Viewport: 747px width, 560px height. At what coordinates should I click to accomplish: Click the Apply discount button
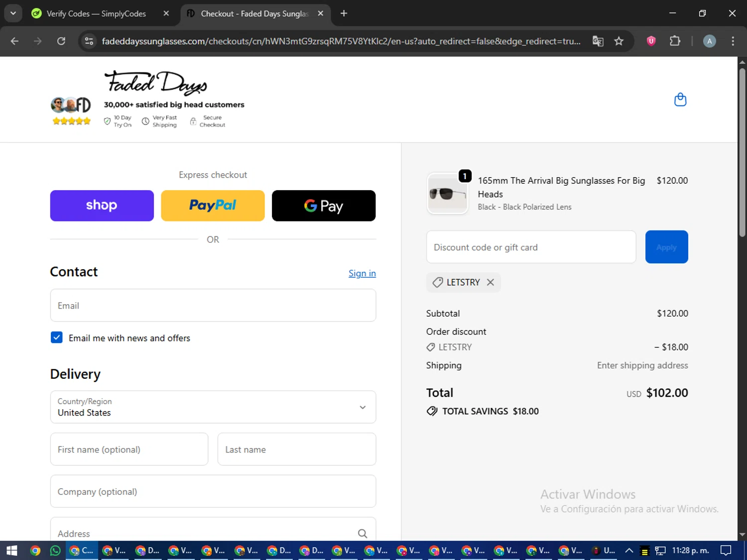point(666,247)
